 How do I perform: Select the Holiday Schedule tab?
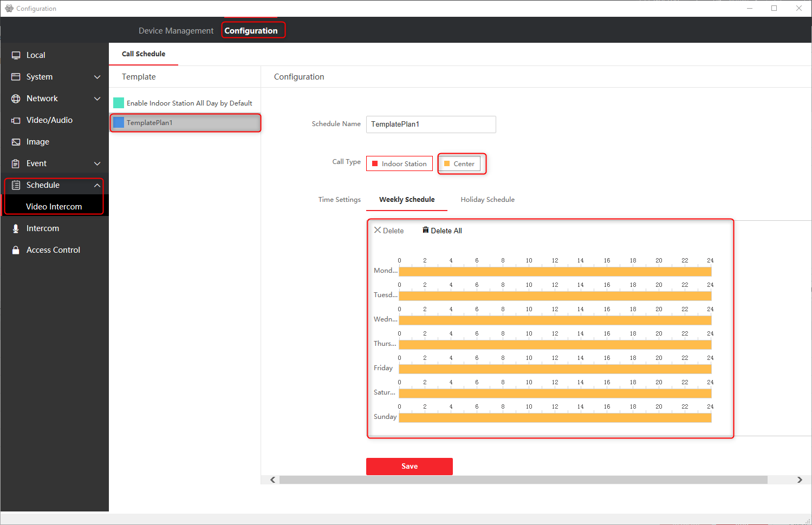tap(488, 200)
